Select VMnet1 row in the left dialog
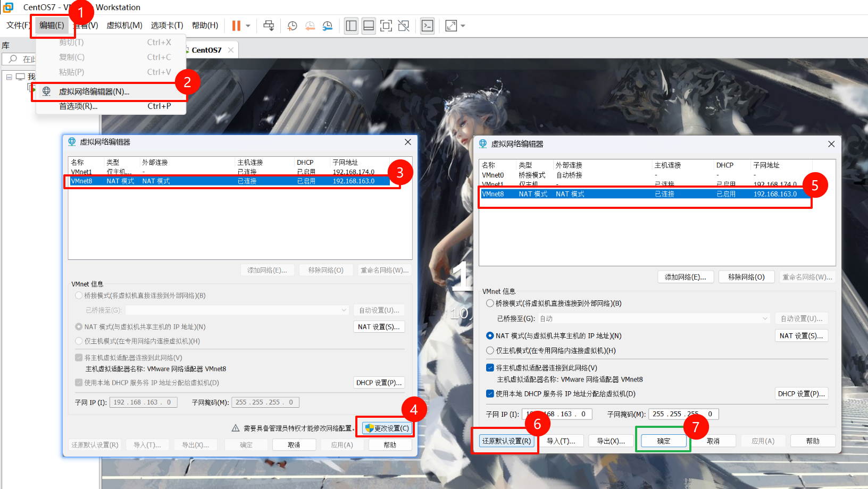 (x=229, y=172)
